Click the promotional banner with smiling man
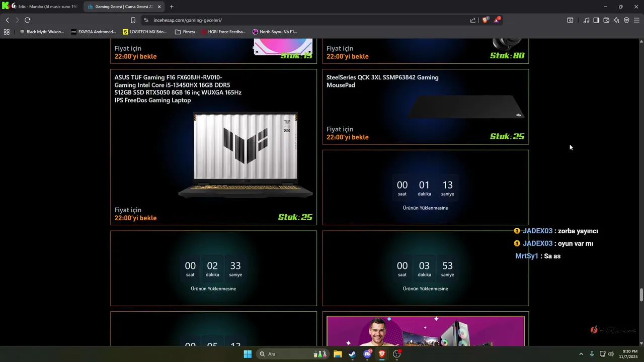This screenshot has width=644, height=362. (x=425, y=330)
